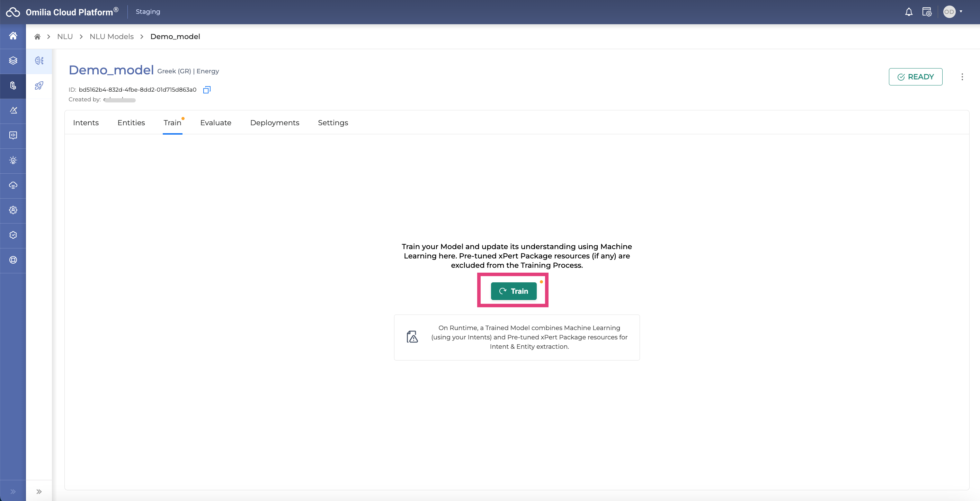Go to NLU Models breadcrumb link
The image size is (980, 501).
point(112,36)
